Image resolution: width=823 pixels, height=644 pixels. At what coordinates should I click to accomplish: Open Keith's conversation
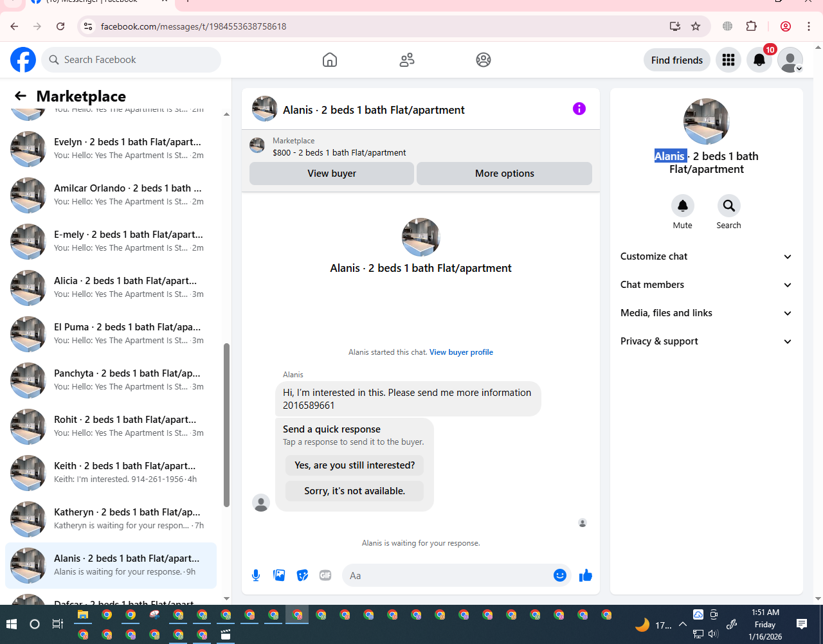point(111,473)
